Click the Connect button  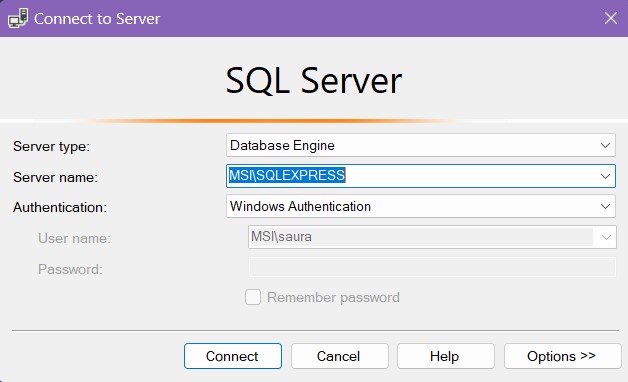pyautogui.click(x=233, y=356)
